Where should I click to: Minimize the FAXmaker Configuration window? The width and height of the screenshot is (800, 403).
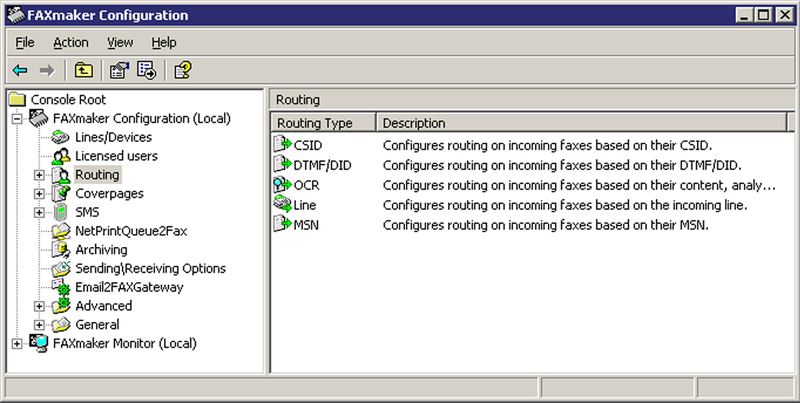click(x=745, y=15)
